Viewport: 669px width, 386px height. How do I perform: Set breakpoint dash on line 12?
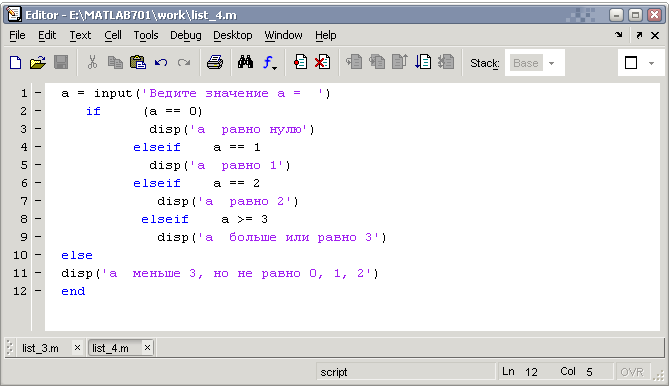pos(38,290)
